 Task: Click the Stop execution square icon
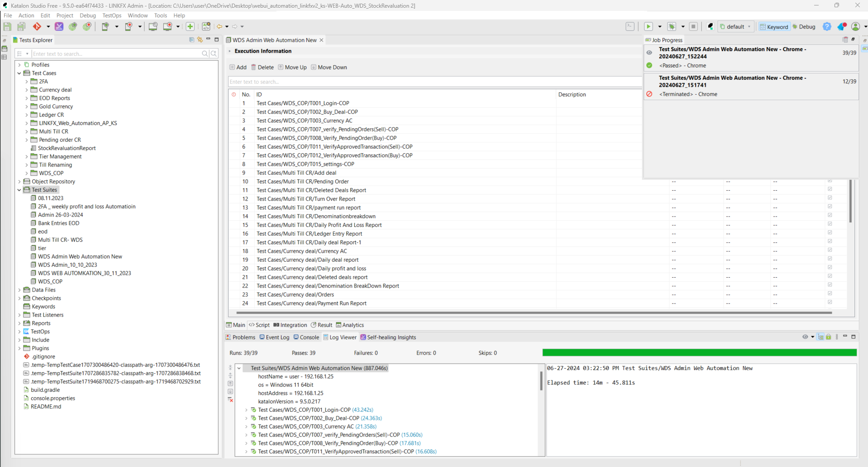(x=693, y=27)
